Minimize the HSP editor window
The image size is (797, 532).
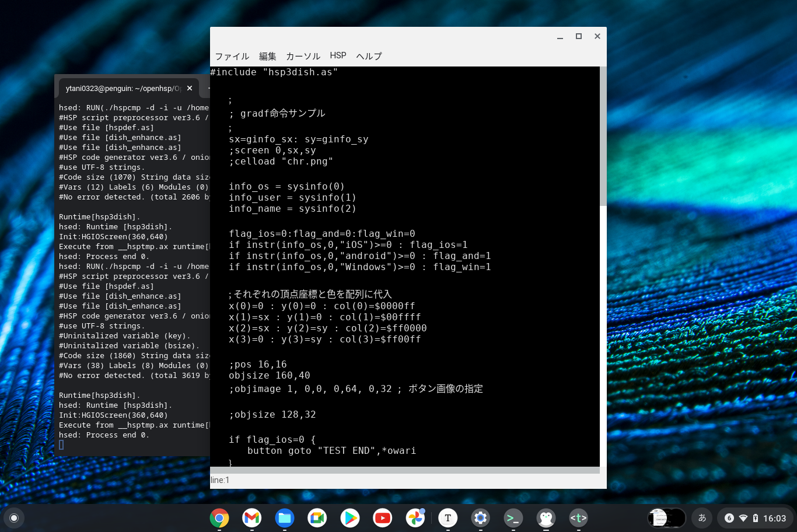click(560, 36)
